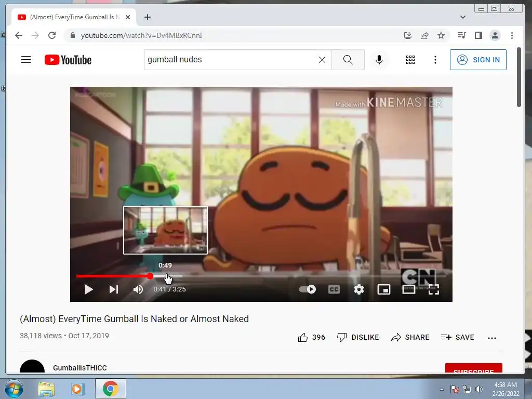This screenshot has width=532, height=399.
Task: Install the app from address bar
Action: click(408, 35)
